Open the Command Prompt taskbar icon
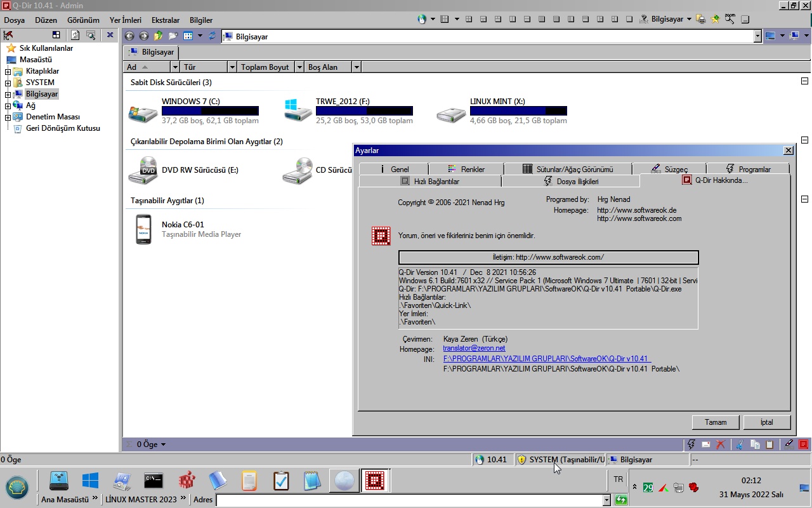 [x=154, y=481]
